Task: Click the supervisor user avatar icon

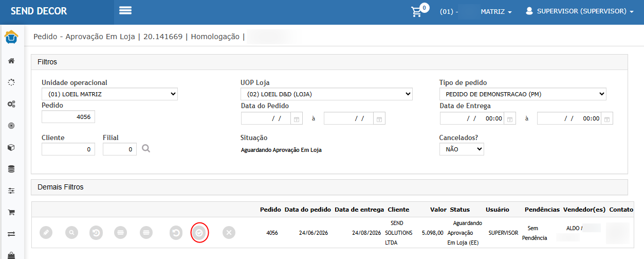Action: point(529,11)
